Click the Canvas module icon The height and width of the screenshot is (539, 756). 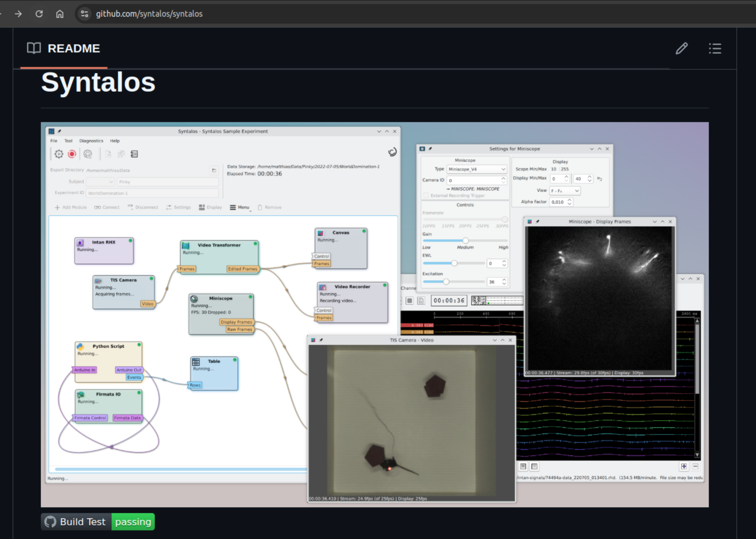pos(320,233)
